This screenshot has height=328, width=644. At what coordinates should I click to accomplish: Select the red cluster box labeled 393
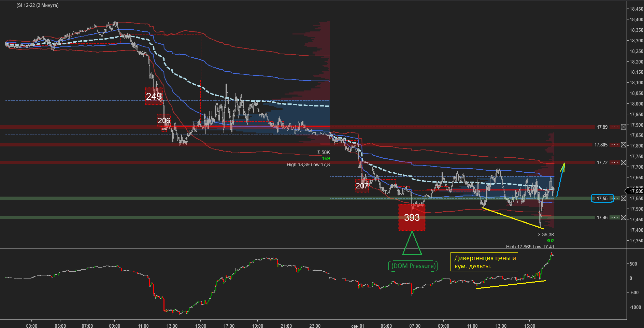click(412, 217)
